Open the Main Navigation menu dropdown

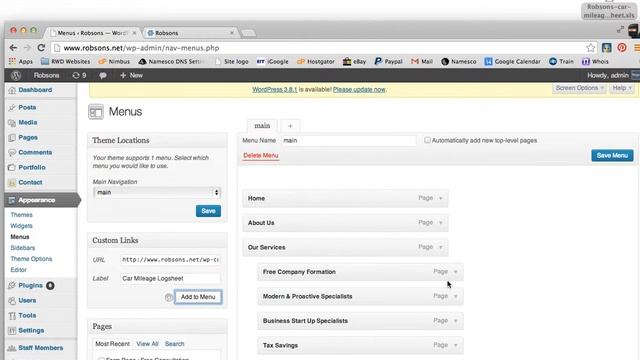[157, 192]
